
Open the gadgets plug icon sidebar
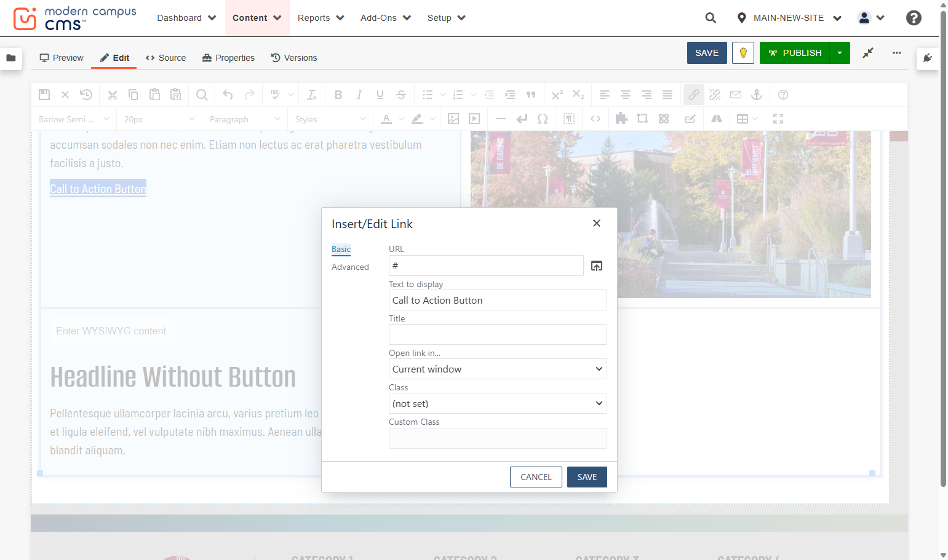click(928, 58)
